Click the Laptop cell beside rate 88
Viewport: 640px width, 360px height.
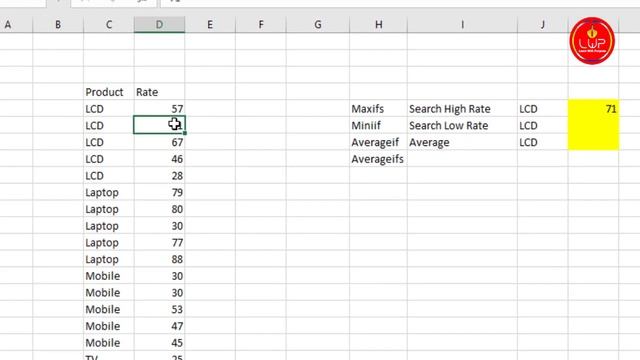(109, 259)
